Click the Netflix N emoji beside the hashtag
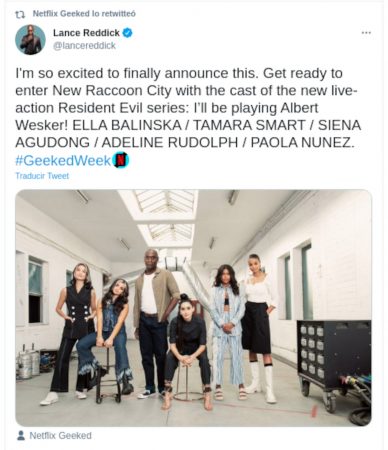The width and height of the screenshot is (388, 450). pyautogui.click(x=121, y=160)
